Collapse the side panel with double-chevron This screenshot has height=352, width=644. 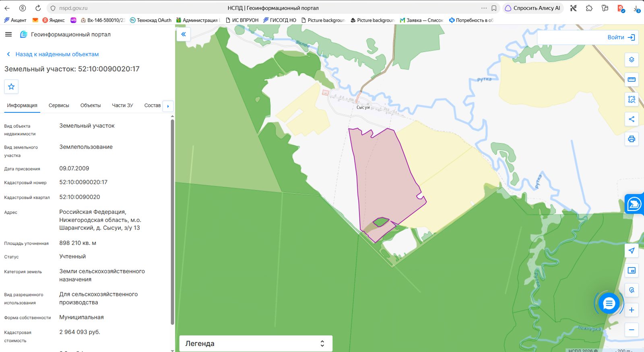coord(184,34)
